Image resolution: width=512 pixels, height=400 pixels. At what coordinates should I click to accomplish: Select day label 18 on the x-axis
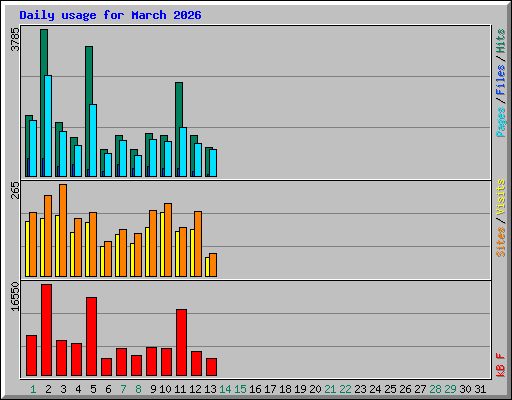pos(285,389)
